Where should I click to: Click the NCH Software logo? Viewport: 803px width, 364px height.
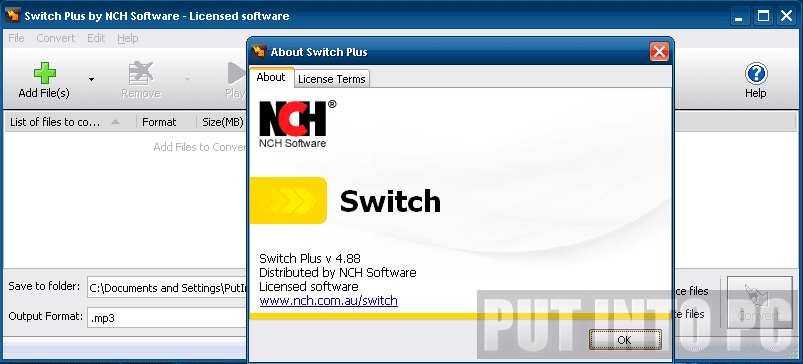point(298,124)
